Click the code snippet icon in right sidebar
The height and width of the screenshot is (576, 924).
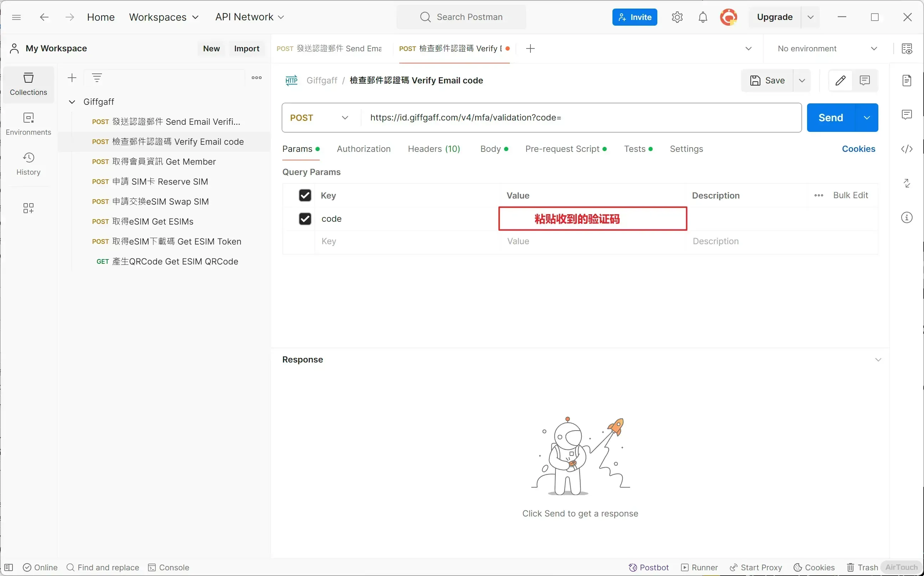pos(907,149)
